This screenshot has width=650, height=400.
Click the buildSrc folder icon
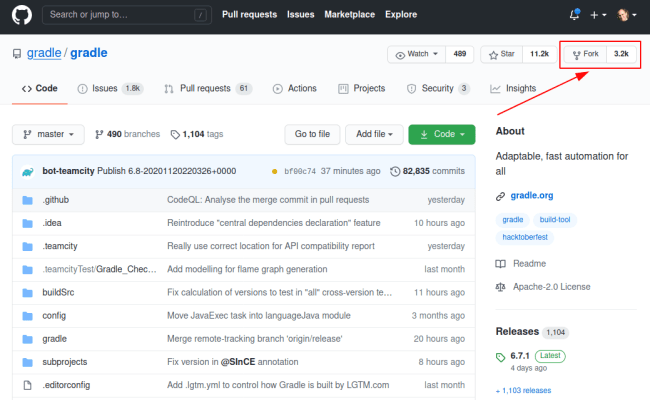point(27,293)
